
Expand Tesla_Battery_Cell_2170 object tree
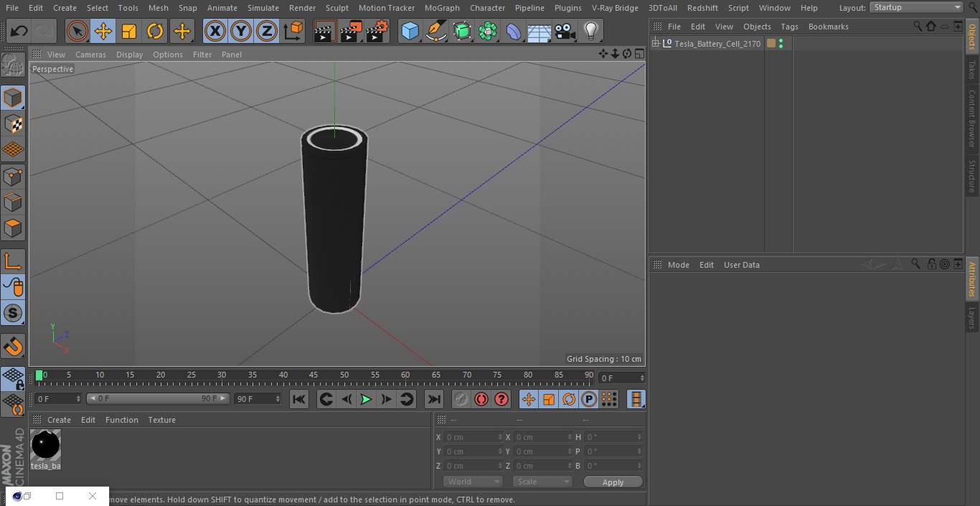pyautogui.click(x=655, y=44)
